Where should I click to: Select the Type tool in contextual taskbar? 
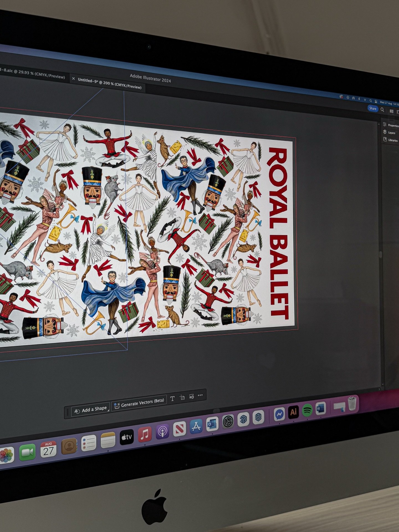pos(172,398)
